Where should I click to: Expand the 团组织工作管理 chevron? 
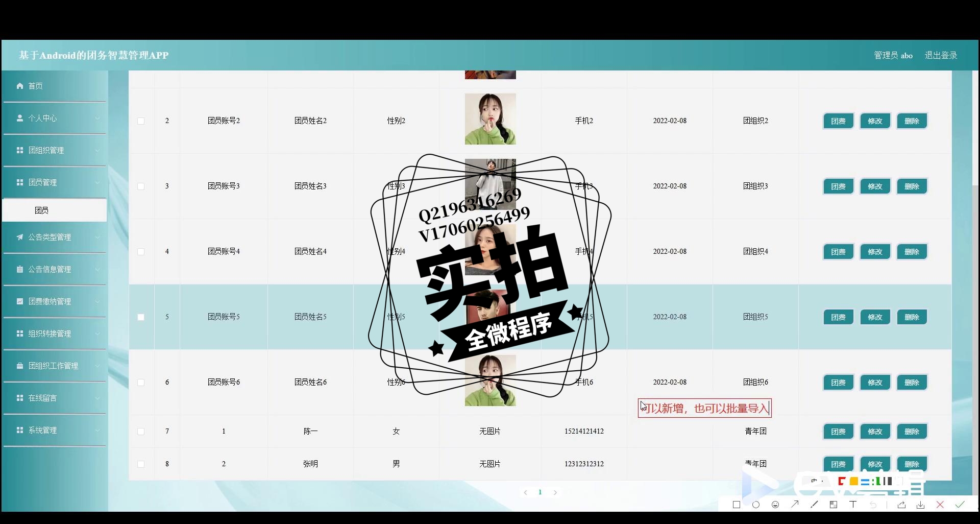click(x=97, y=366)
